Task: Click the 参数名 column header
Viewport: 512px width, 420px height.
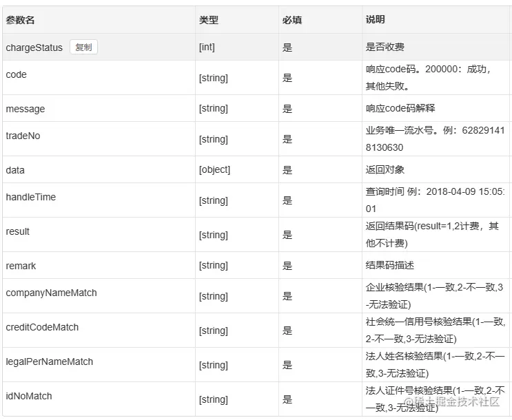Action: 20,20
